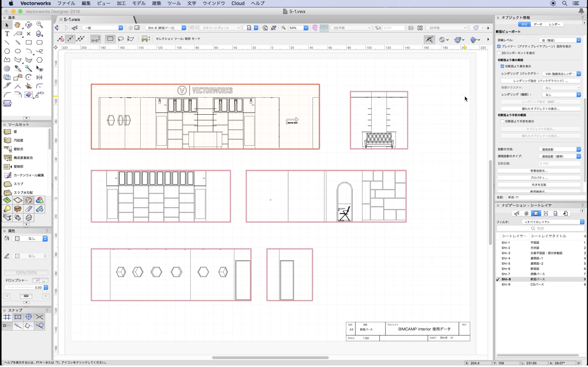Toggle Snap to Intersection

[40, 317]
